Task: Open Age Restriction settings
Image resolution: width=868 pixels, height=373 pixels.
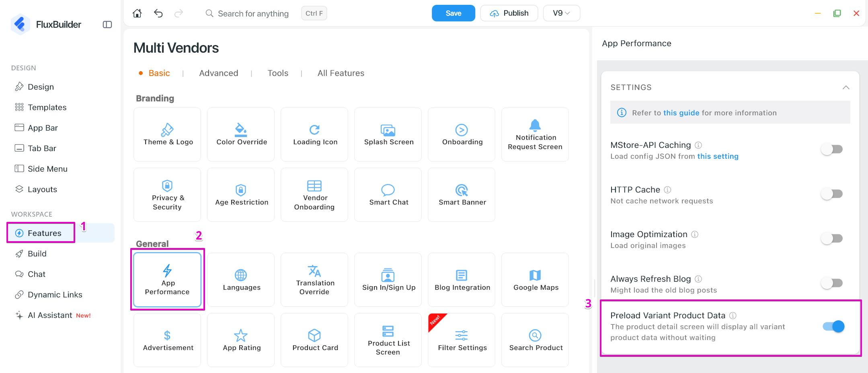Action: click(241, 195)
